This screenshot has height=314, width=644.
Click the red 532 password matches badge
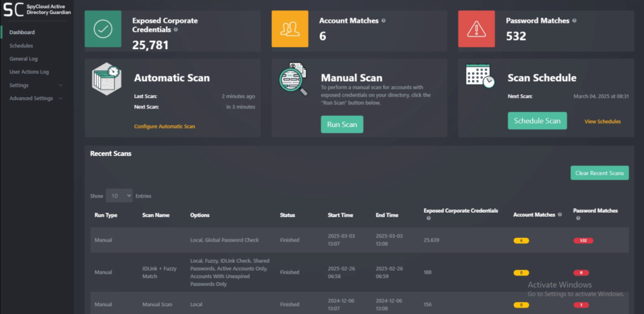(583, 240)
